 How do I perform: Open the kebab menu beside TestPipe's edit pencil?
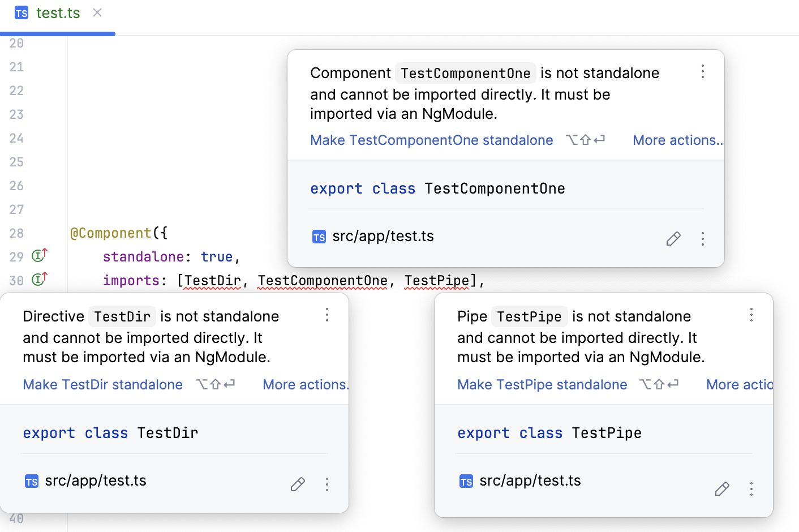click(751, 488)
